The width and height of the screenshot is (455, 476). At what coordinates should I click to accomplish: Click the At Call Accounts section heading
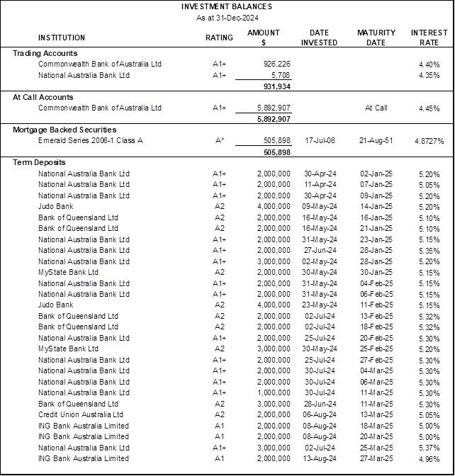click(43, 97)
